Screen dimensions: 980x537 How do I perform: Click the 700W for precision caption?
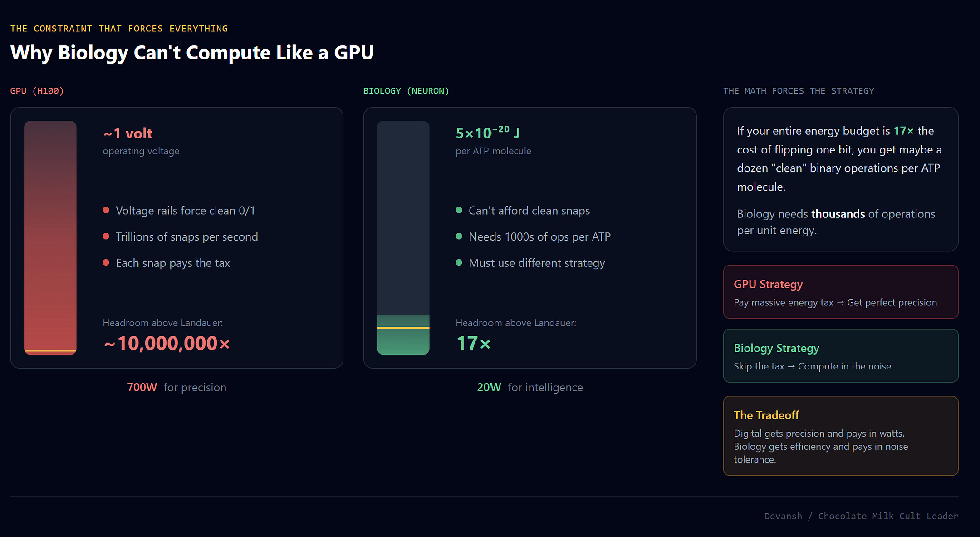pyautogui.click(x=176, y=387)
